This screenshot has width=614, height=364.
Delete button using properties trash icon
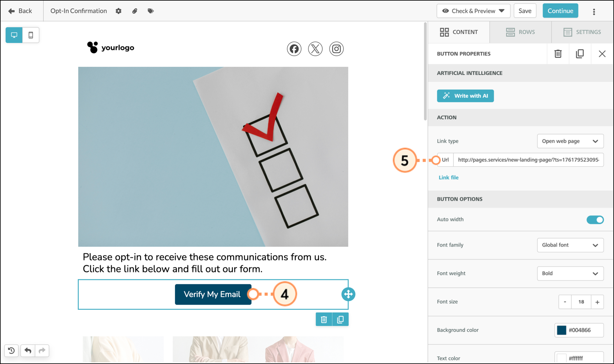click(558, 54)
